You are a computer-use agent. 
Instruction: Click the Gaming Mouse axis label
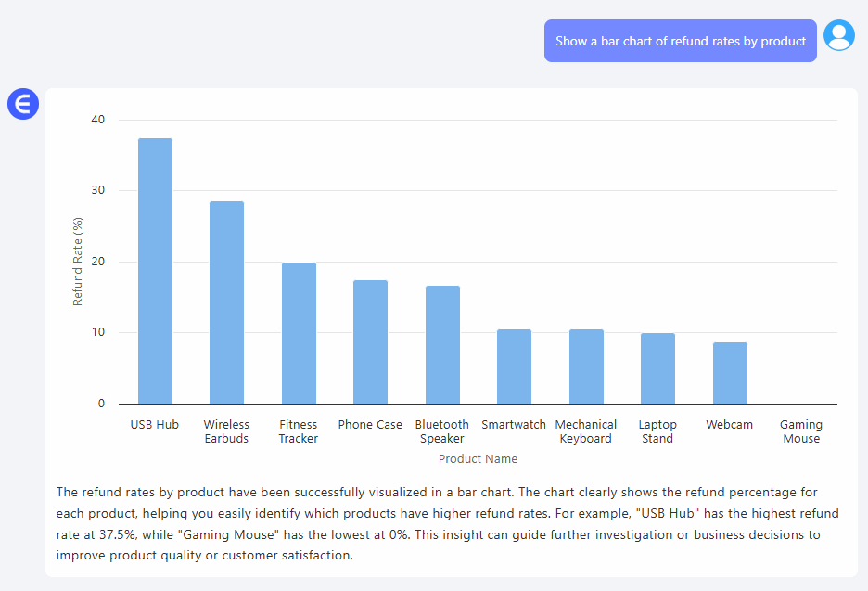[x=801, y=431]
